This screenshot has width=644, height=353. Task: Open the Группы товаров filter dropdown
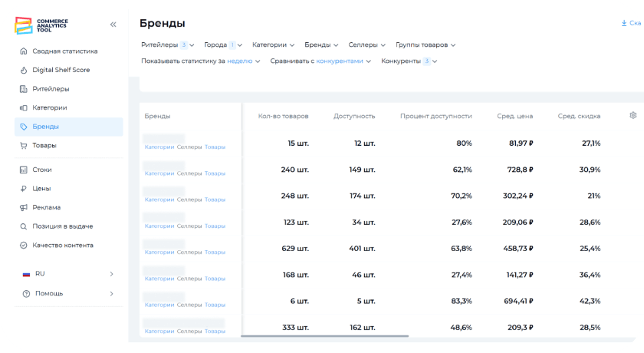coord(426,45)
